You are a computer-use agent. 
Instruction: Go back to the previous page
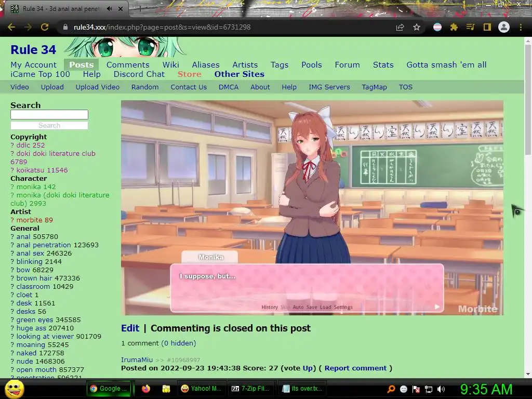coord(11,27)
